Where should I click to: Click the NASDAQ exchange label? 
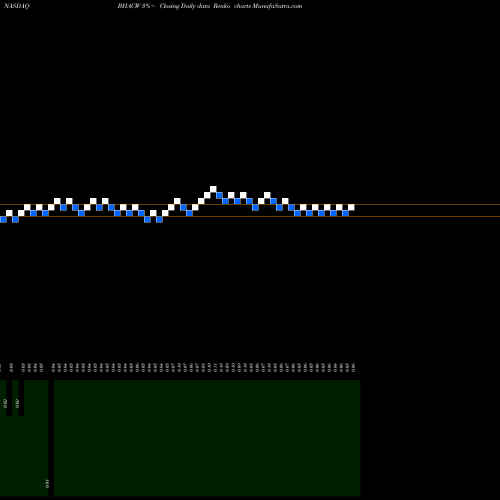(x=17, y=6)
